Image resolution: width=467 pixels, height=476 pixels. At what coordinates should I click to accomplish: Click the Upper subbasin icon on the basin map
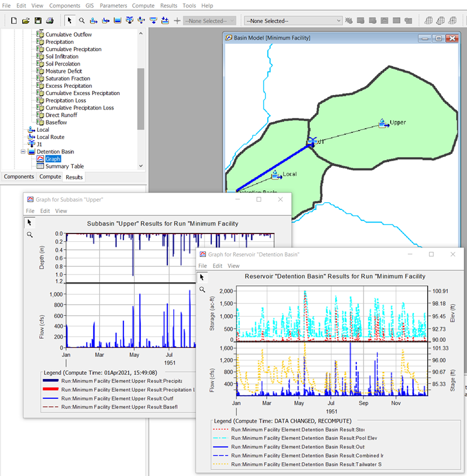coord(383,123)
